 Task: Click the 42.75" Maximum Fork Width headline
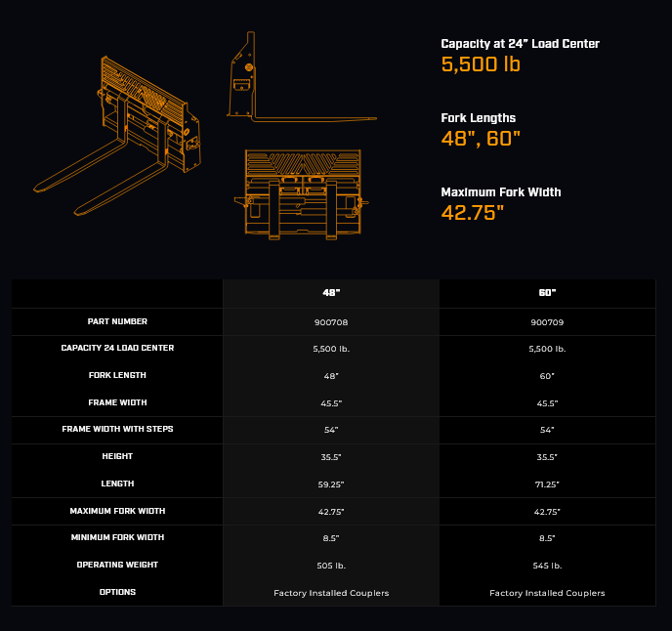pyautogui.click(x=473, y=212)
